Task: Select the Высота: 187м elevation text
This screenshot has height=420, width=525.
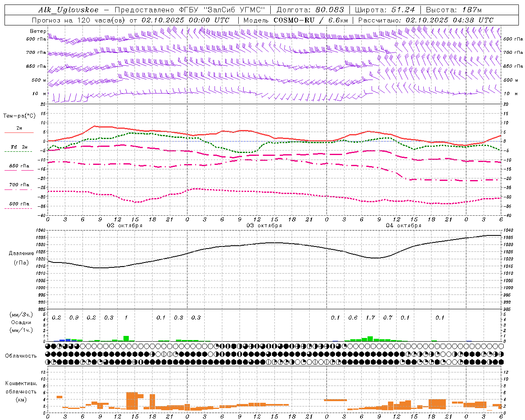Action: (454, 10)
